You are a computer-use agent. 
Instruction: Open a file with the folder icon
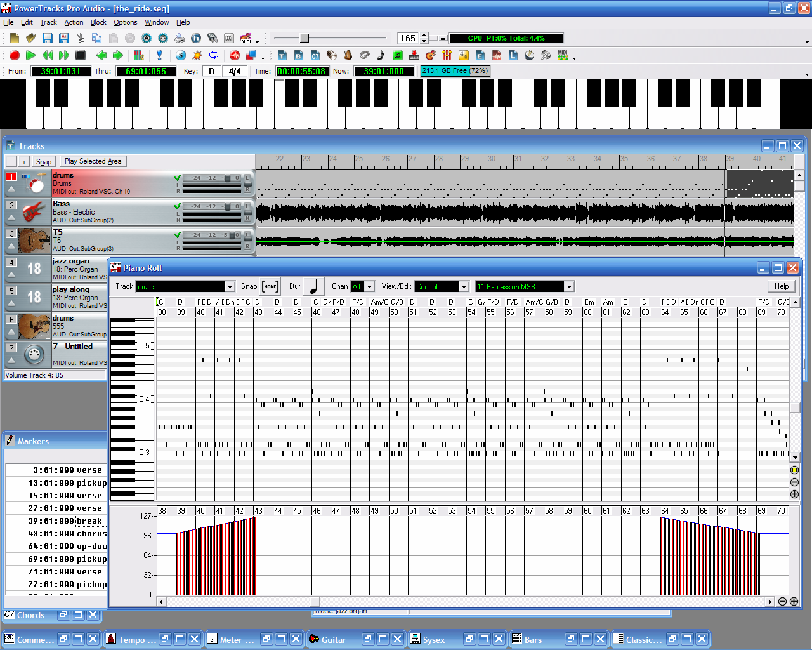pos(30,38)
